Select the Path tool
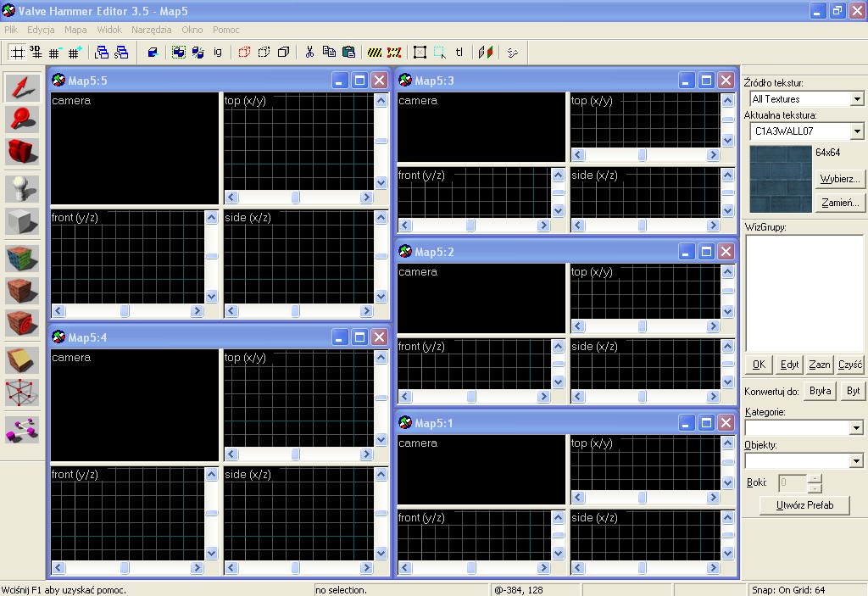Screen dimensions: 868x596 click(22, 430)
